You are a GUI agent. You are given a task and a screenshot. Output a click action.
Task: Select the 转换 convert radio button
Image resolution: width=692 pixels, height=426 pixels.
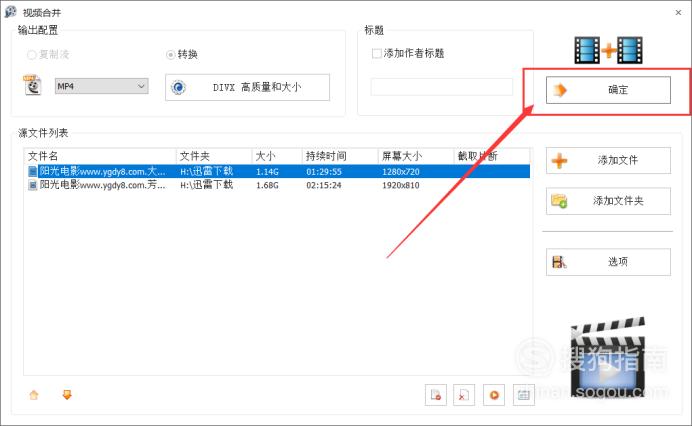(170, 55)
